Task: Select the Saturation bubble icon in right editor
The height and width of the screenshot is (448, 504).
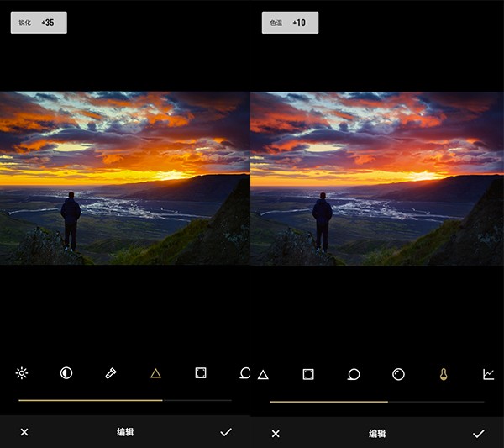Action: pos(354,374)
